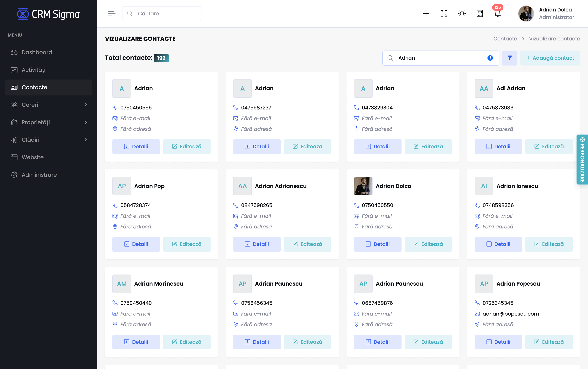Image resolution: width=588 pixels, height=369 pixels.
Task: Go to Administrare in sidebar
Action: [x=39, y=175]
